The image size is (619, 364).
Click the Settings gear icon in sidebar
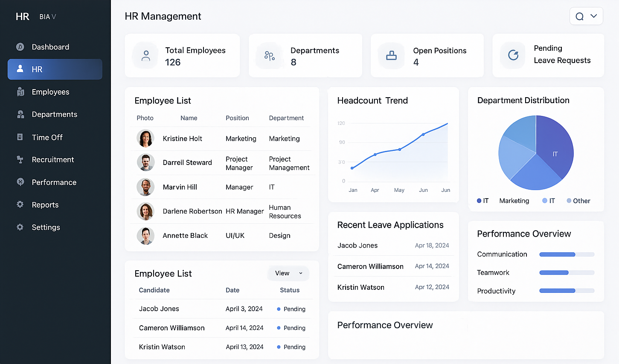tap(20, 227)
